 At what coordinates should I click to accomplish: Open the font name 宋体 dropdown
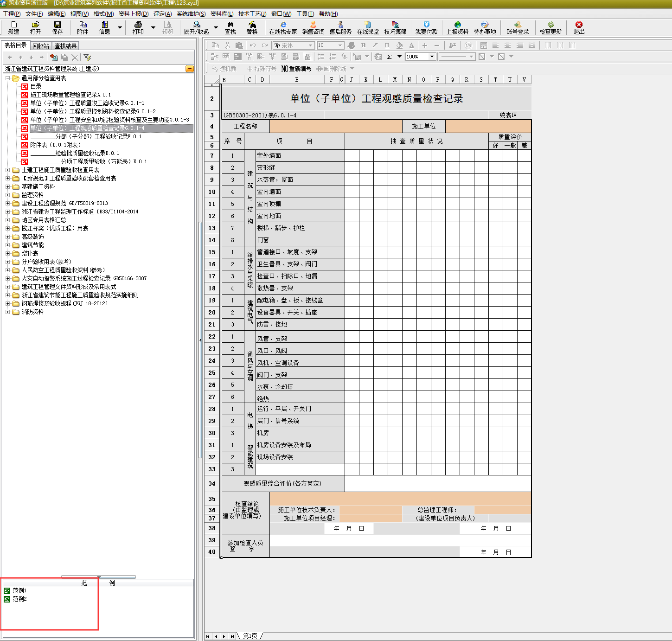(310, 45)
